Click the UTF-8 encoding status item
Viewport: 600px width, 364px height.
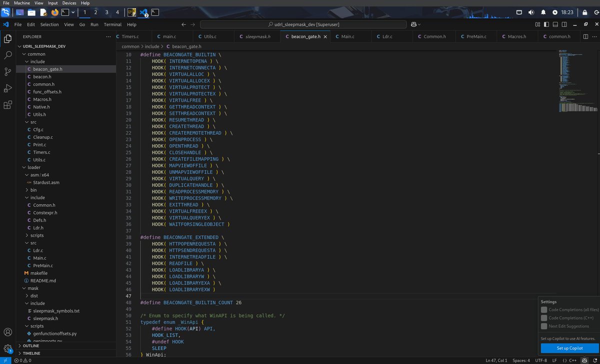541,360
